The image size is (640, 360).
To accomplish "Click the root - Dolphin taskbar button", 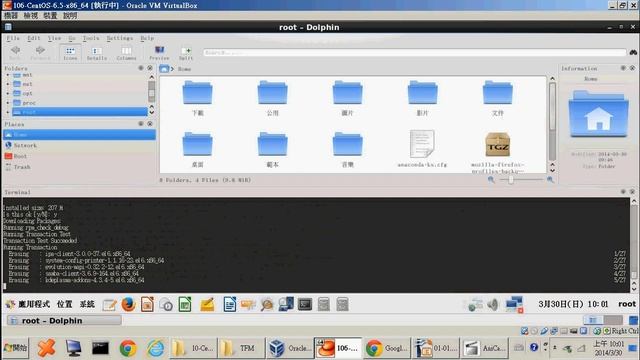I will coord(64,320).
